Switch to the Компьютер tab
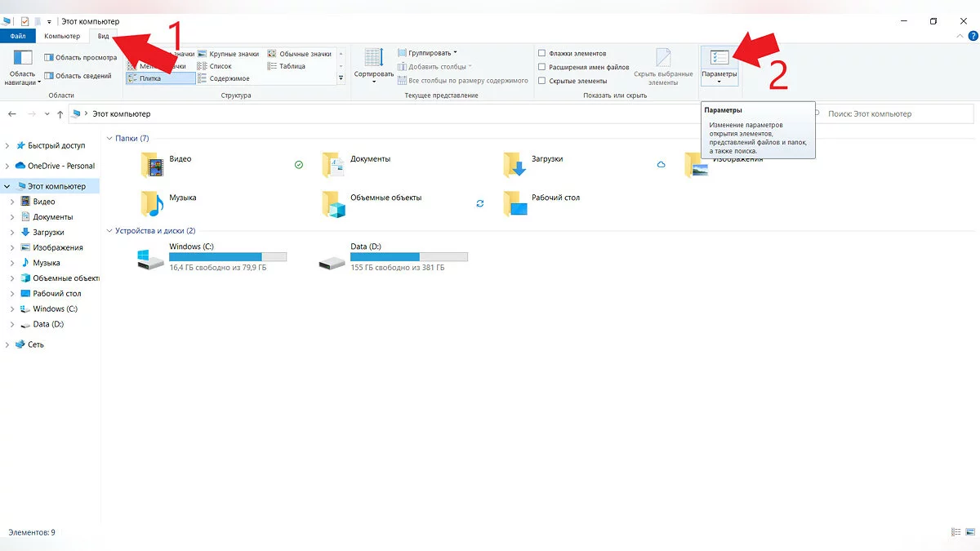980x551 pixels. point(62,36)
